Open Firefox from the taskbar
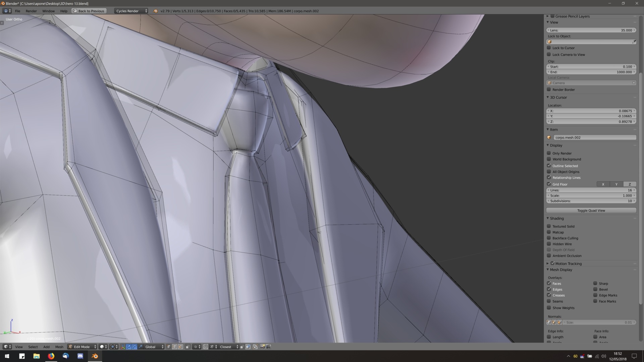 tap(51, 356)
